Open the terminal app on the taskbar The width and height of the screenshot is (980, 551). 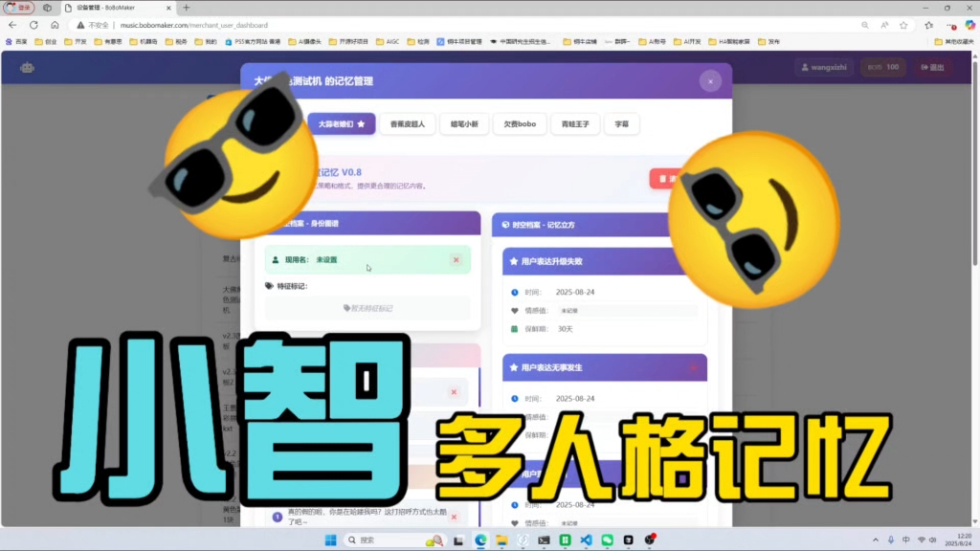tap(544, 540)
